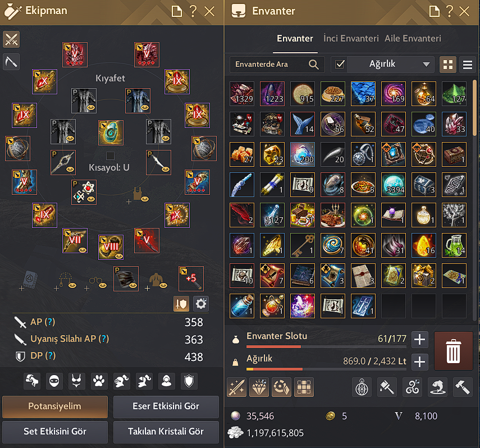
Task: Click the trash can delete icon
Action: pyautogui.click(x=454, y=351)
